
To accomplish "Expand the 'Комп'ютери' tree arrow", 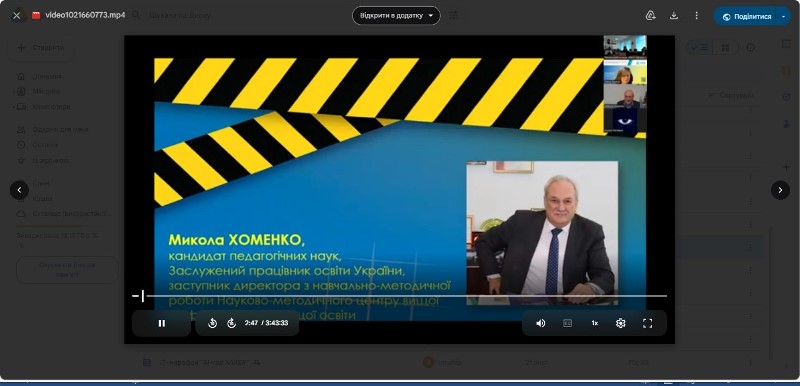I will 14,107.
